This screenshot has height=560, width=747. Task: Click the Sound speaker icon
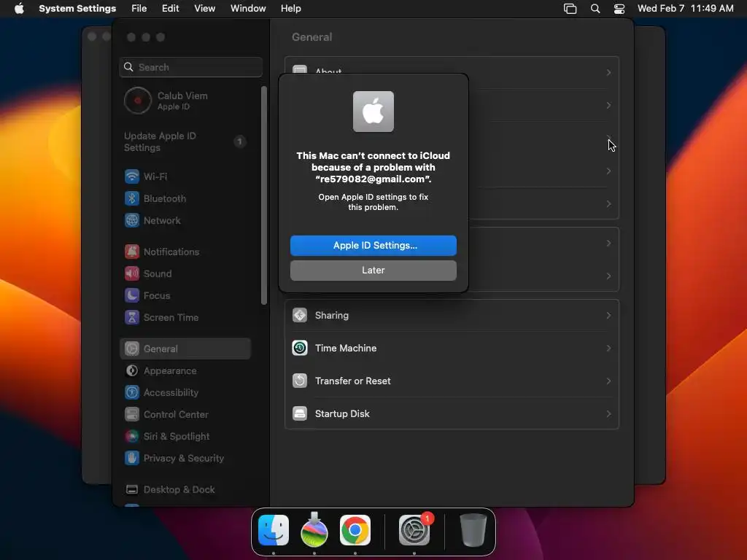pyautogui.click(x=132, y=273)
